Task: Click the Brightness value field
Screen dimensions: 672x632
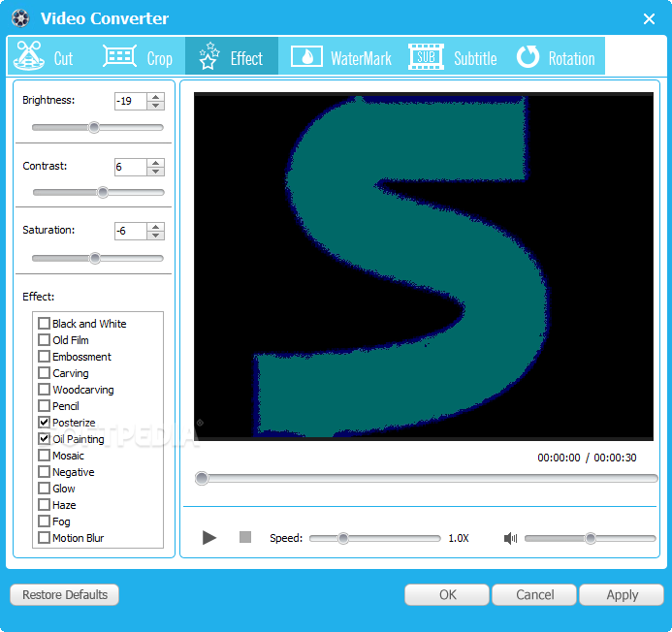Action: pyautogui.click(x=131, y=101)
